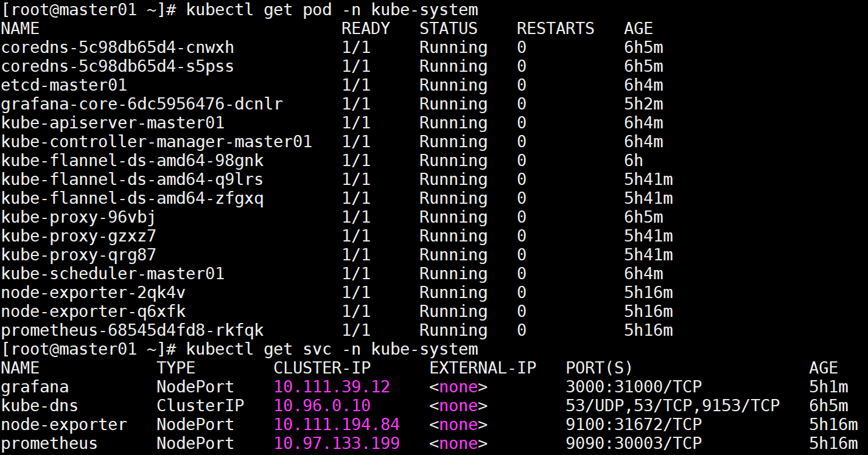Click age 5h1m of grafana service
The image size is (868, 455).
pos(828,387)
